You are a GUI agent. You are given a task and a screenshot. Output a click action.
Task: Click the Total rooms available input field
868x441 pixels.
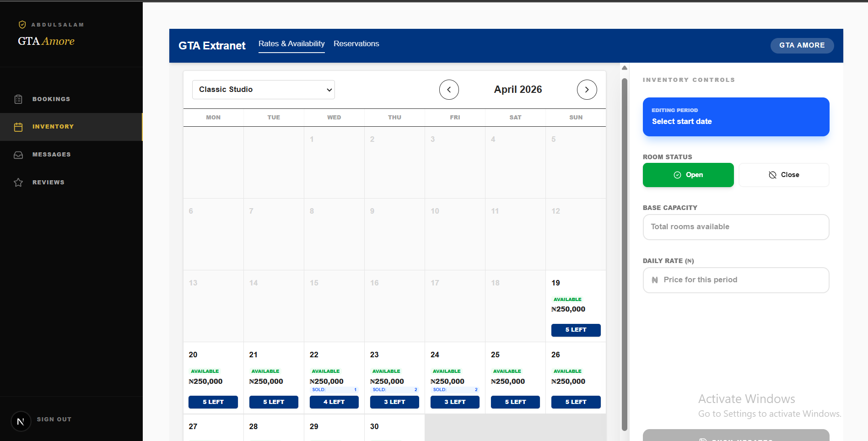pos(736,227)
